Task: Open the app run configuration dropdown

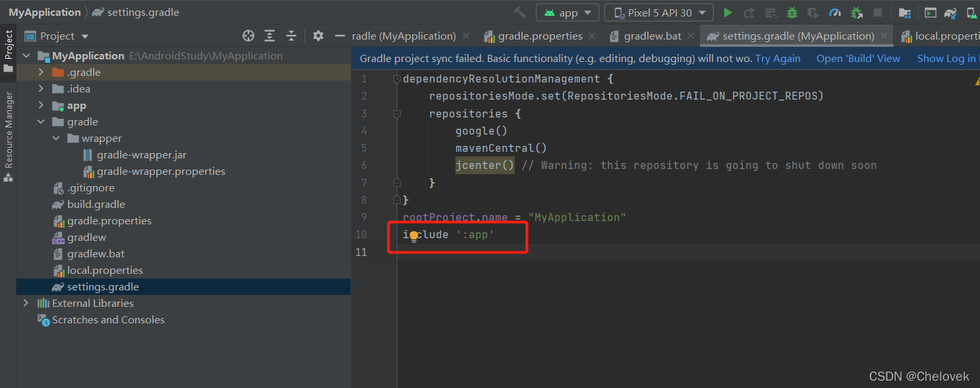Action: pos(567,13)
